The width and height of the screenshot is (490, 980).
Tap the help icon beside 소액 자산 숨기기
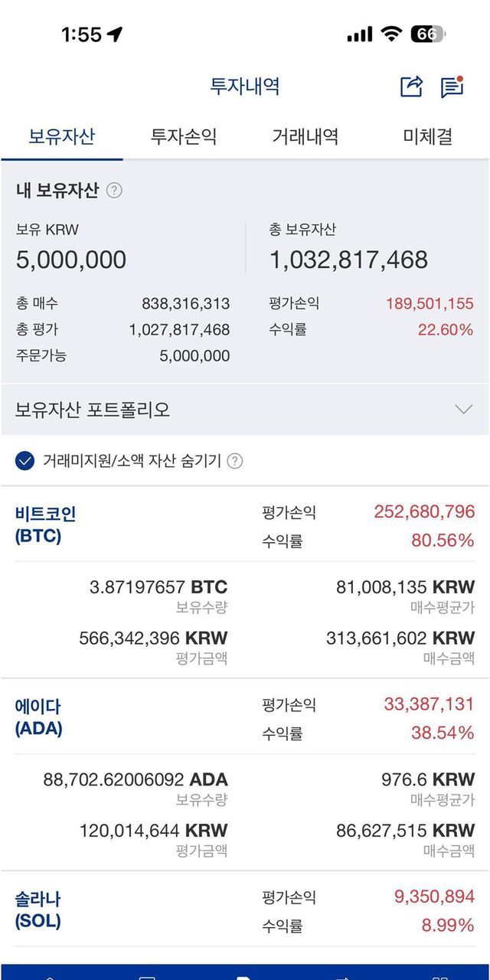coord(235,461)
